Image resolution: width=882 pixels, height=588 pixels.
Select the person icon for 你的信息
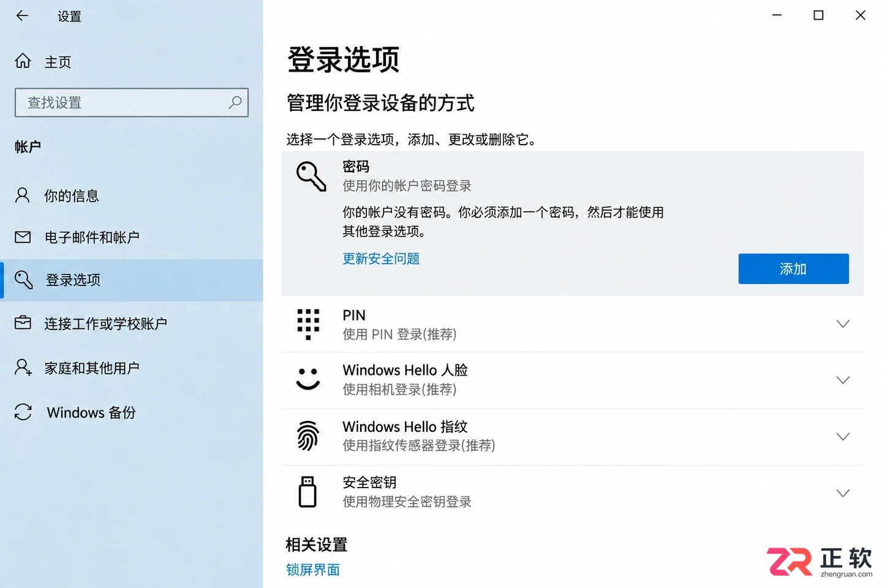23,195
